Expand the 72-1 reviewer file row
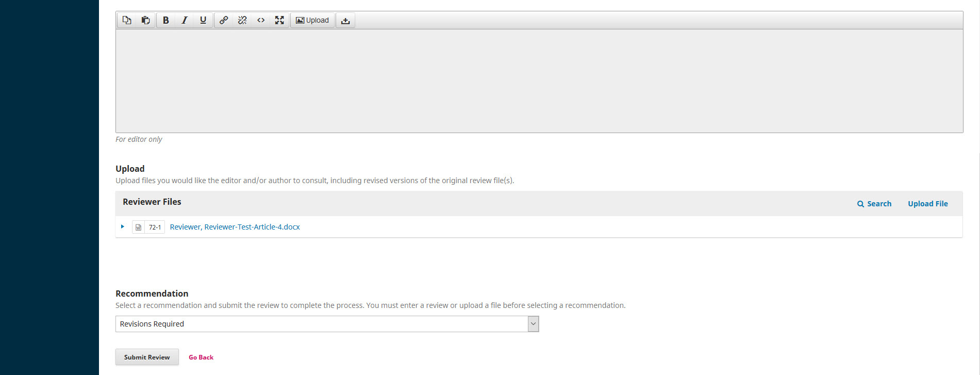 pos(123,226)
